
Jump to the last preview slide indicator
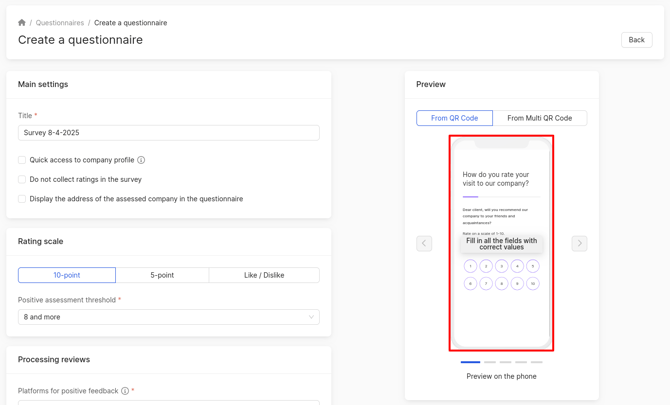[x=537, y=362]
